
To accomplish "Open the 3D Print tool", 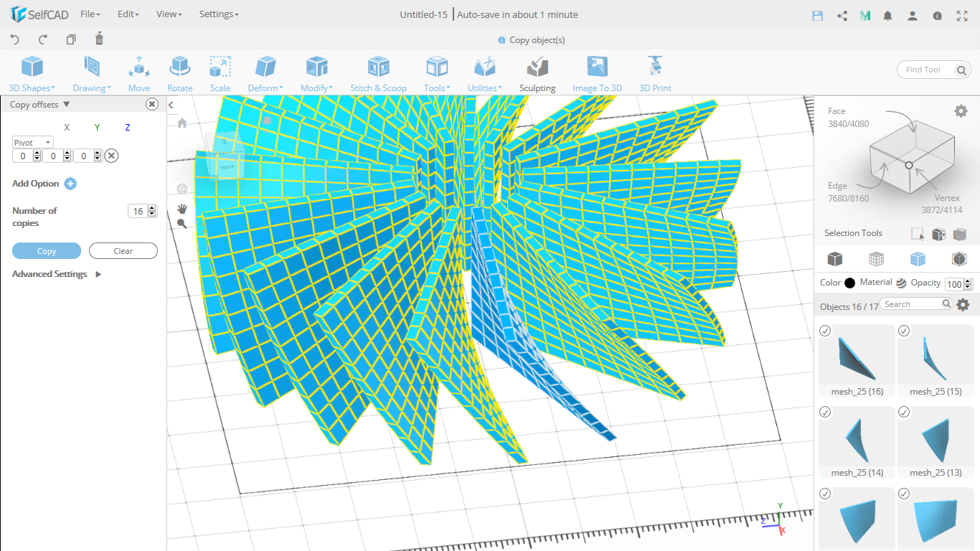I will [x=655, y=74].
